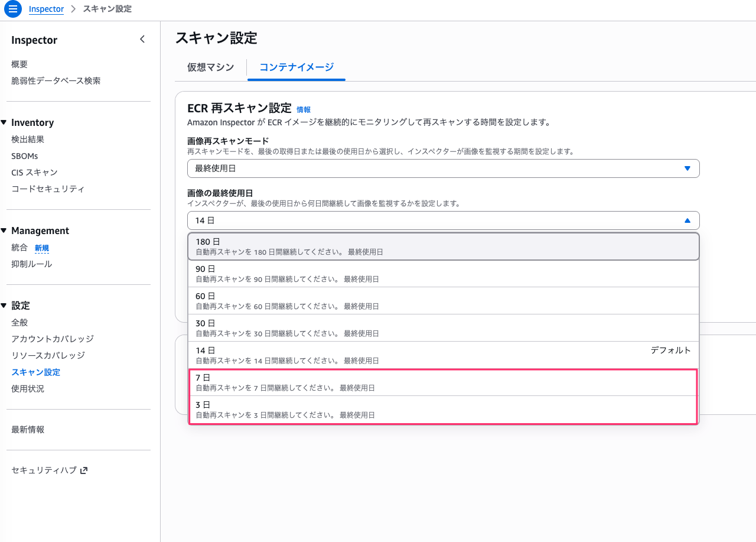
Task: Open 統合 in the Management section
Action: [19, 248]
